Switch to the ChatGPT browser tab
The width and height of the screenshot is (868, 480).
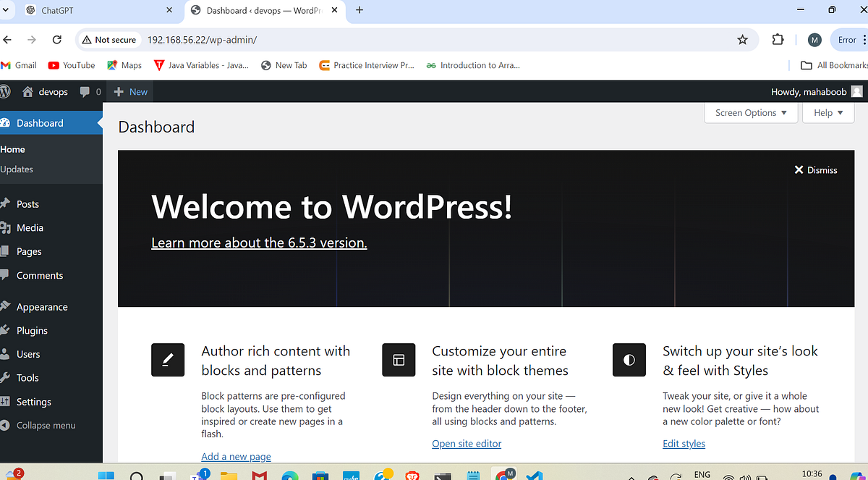(94, 10)
